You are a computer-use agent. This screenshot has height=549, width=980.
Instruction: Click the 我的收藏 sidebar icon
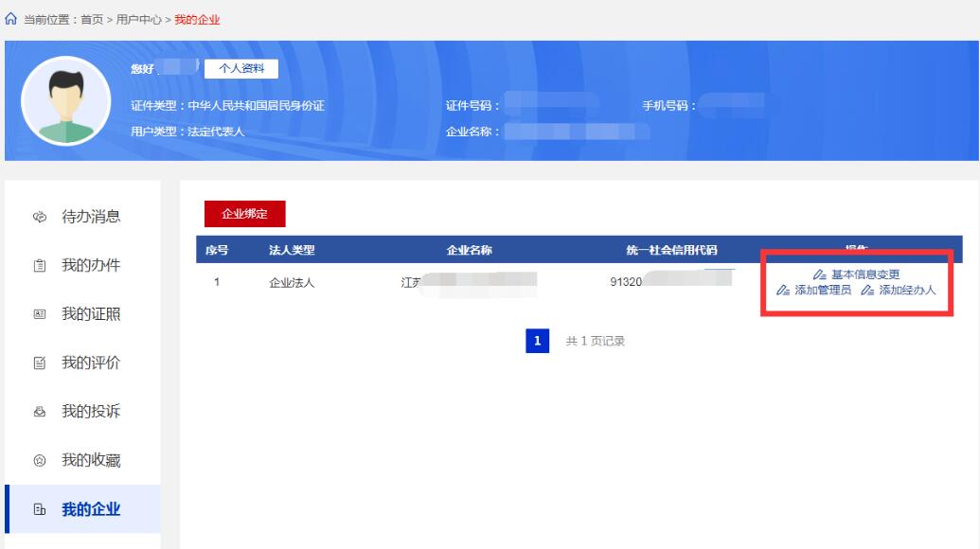40,462
